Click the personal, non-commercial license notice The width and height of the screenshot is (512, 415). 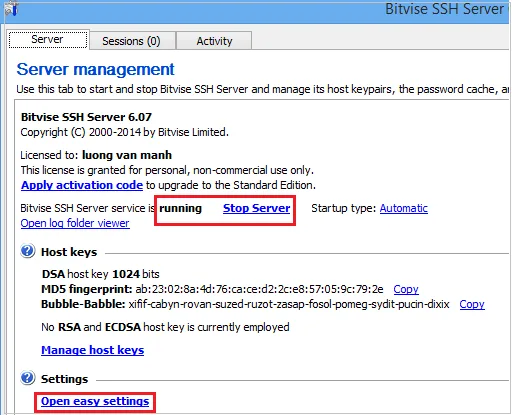coord(167,170)
